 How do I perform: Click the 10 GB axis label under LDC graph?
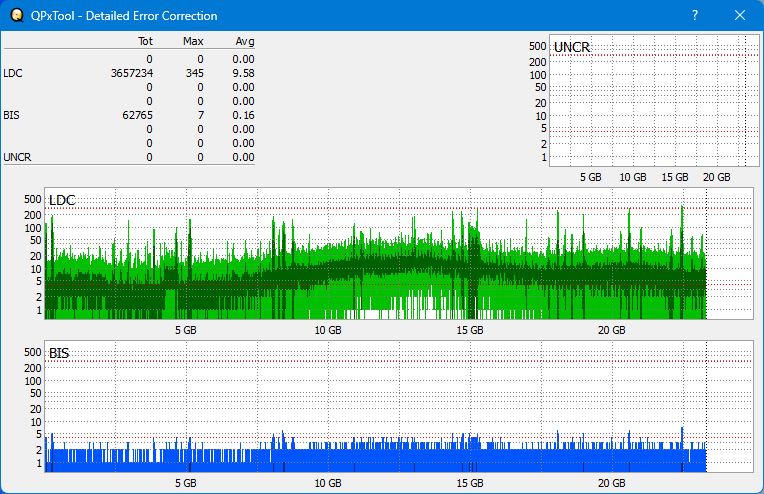[328, 330]
